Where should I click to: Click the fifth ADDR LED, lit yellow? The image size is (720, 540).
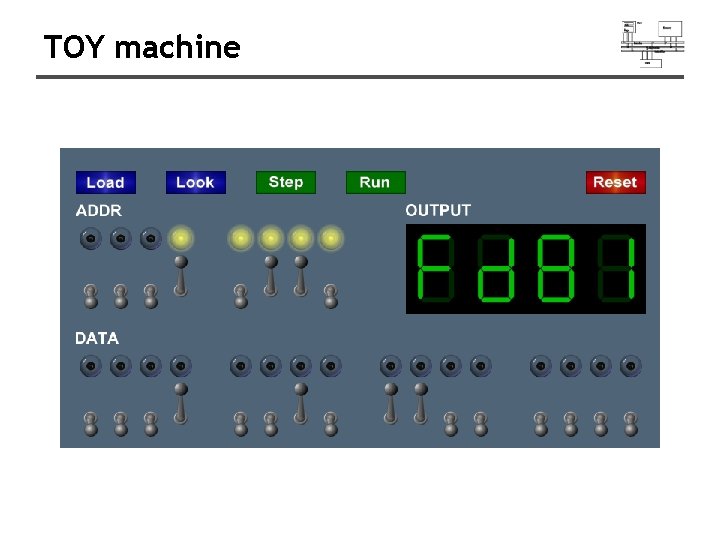point(241,238)
